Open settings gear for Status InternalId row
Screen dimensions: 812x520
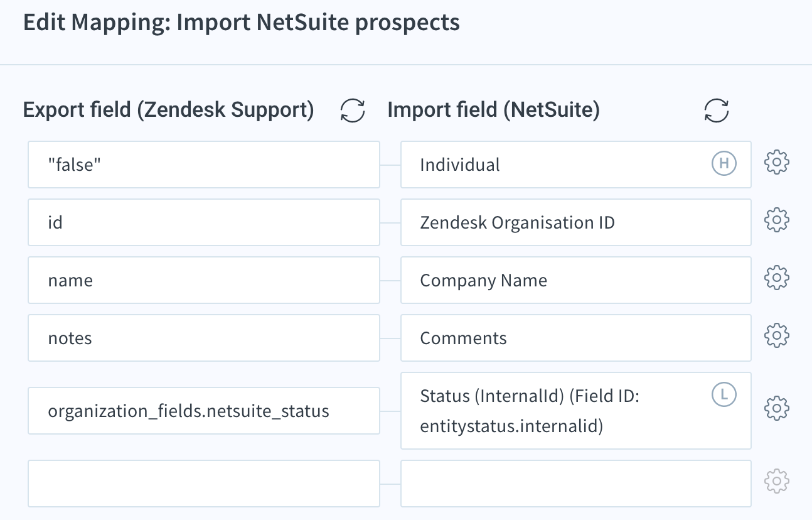pyautogui.click(x=777, y=408)
